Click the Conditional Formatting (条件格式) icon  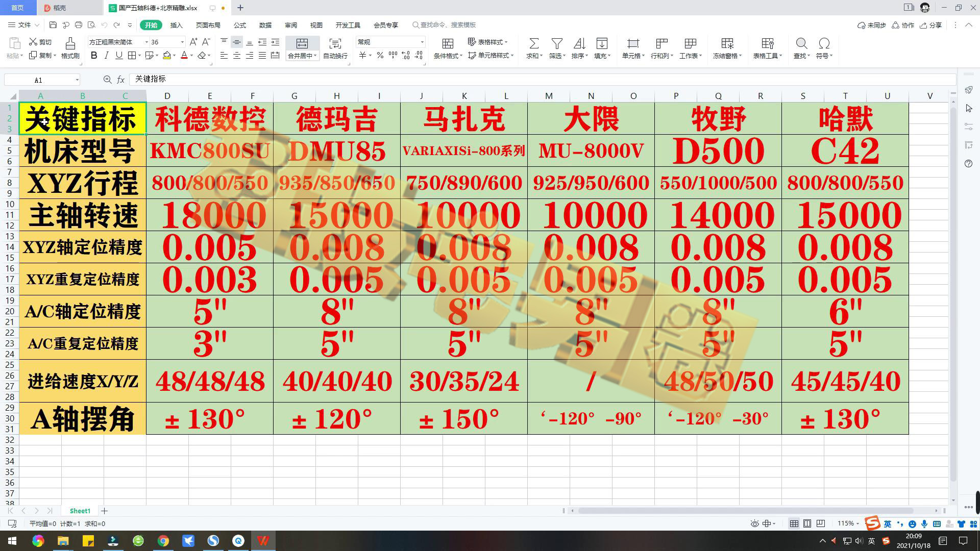pyautogui.click(x=448, y=44)
